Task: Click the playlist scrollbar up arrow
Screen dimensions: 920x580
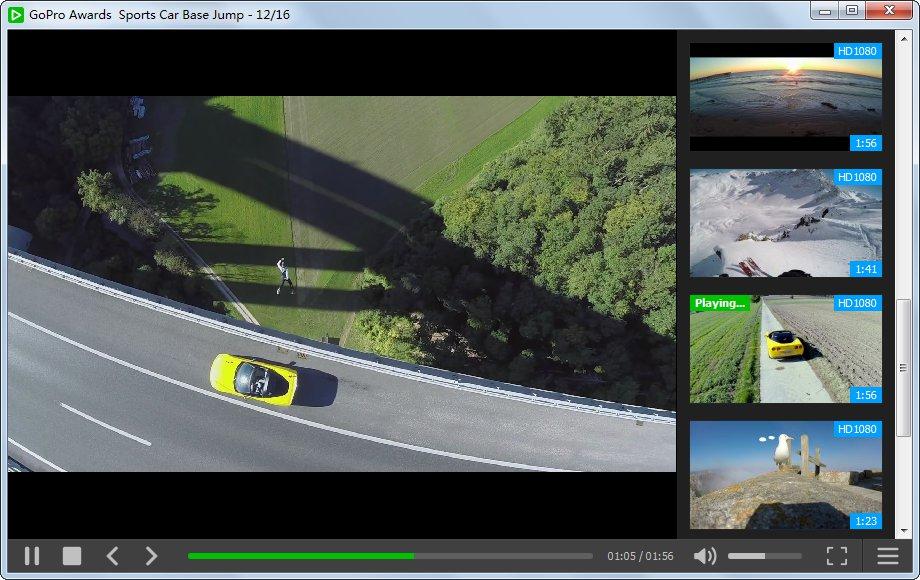Action: coord(904,39)
